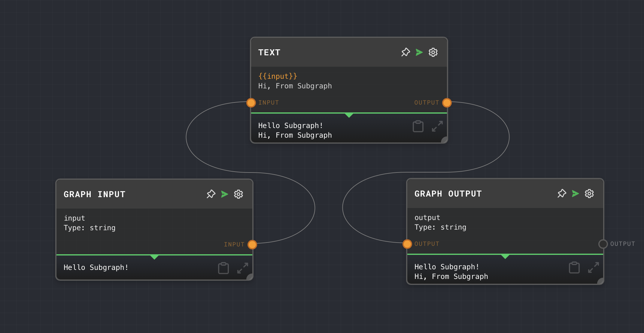The width and height of the screenshot is (644, 333).
Task: Click the INPUT port label on Text node
Action: pos(269,103)
